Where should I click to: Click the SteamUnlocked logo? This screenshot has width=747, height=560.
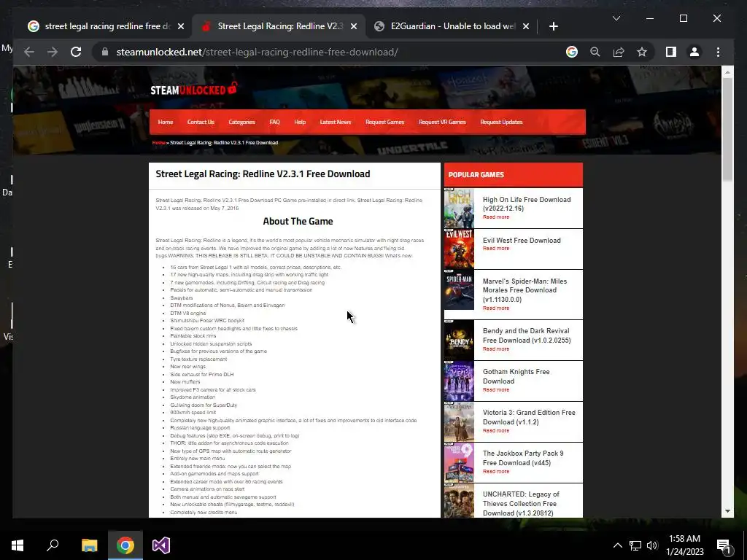click(x=194, y=89)
